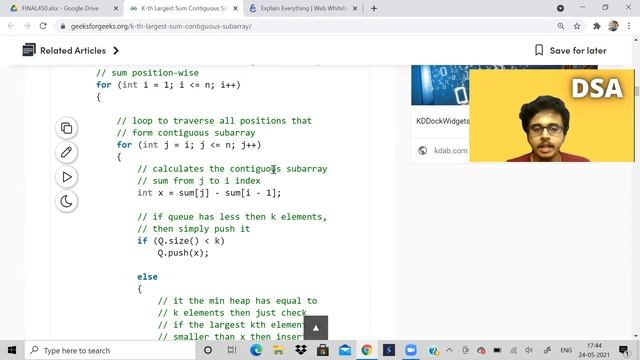Open a new browser tab
The image size is (640, 360).
coord(374,8)
